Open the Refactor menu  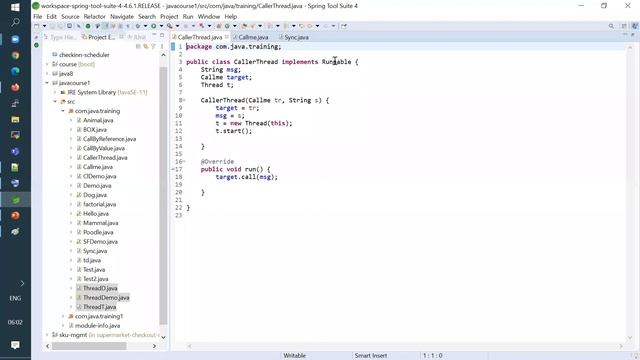point(94,16)
